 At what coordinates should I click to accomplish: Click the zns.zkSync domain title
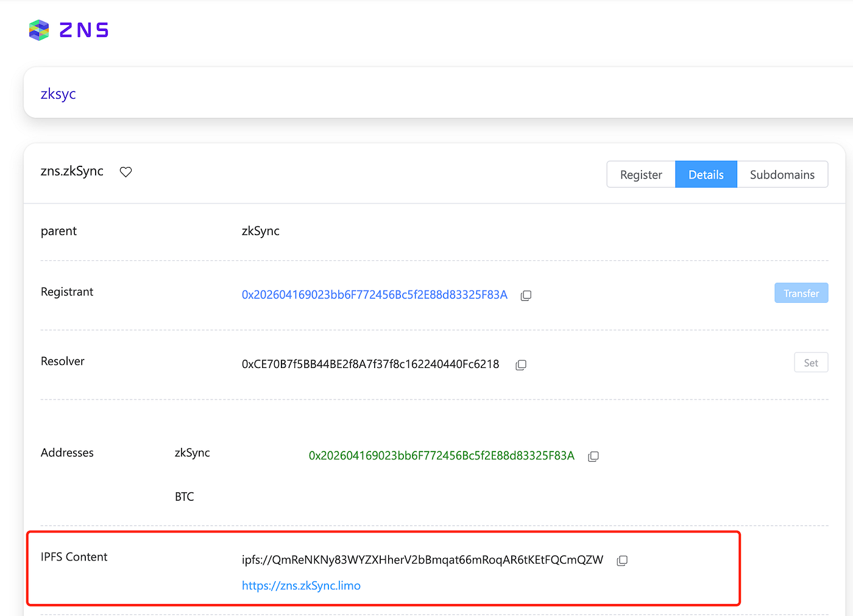pos(72,171)
